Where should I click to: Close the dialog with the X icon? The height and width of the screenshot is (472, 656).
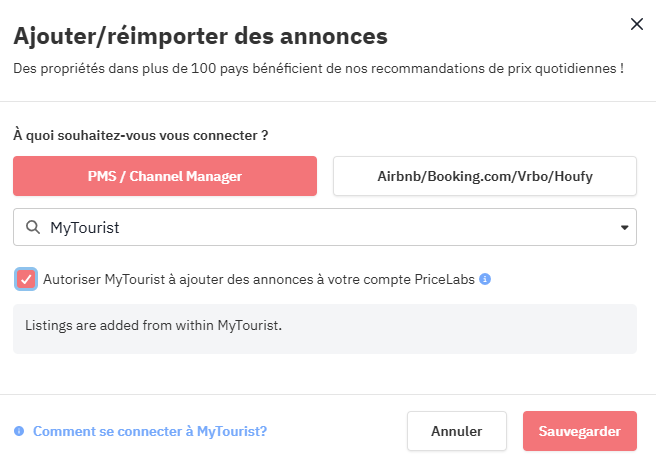click(x=636, y=24)
